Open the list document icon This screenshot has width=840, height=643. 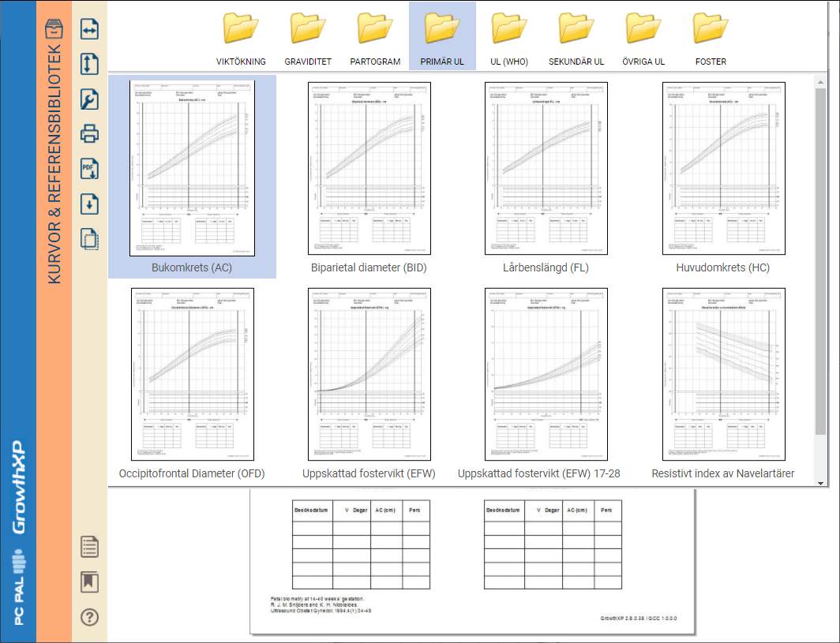click(x=89, y=548)
